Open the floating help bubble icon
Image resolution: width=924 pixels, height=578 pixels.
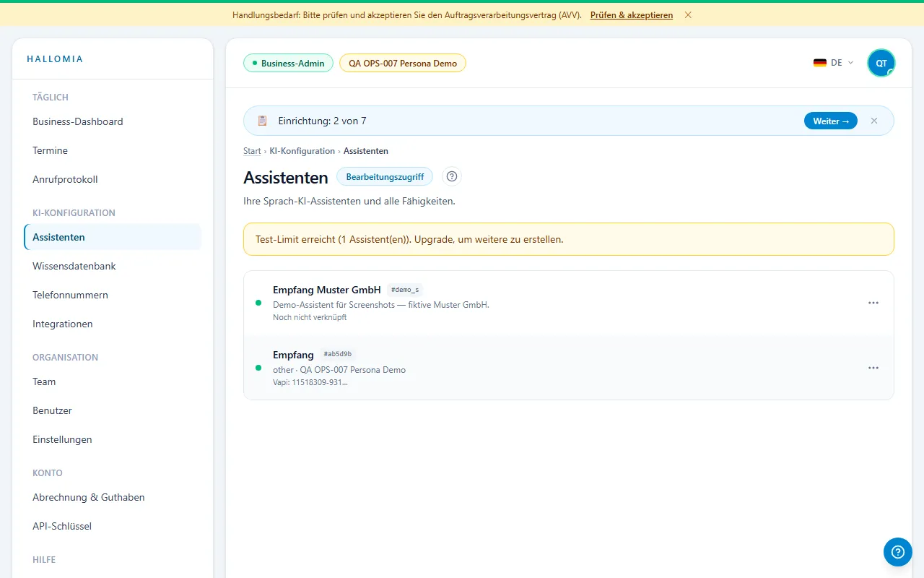pyautogui.click(x=898, y=552)
